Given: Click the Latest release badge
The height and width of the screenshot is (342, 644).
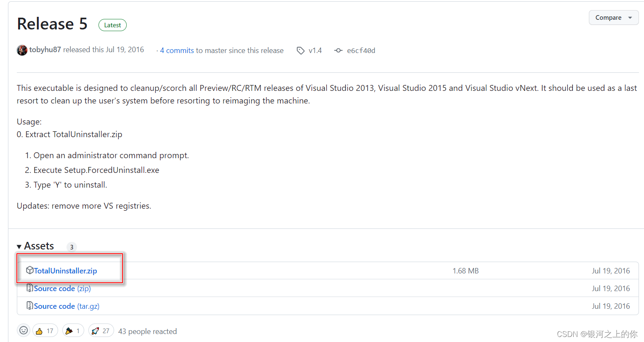Looking at the screenshot, I should (112, 25).
